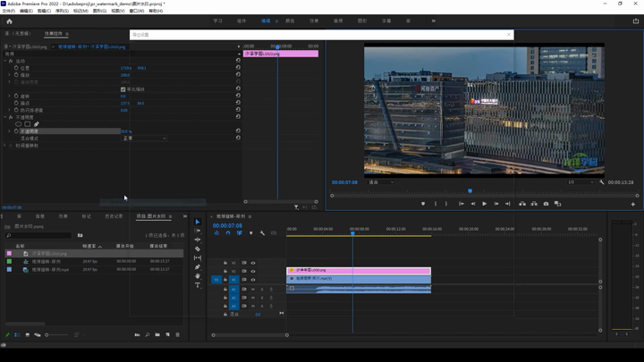Image resolution: width=644 pixels, height=362 pixels.
Task: Toggle eye visibility for video track V2
Action: coord(253,271)
